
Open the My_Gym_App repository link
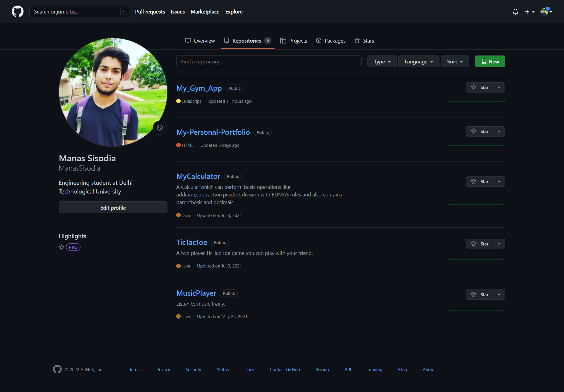[x=199, y=88]
